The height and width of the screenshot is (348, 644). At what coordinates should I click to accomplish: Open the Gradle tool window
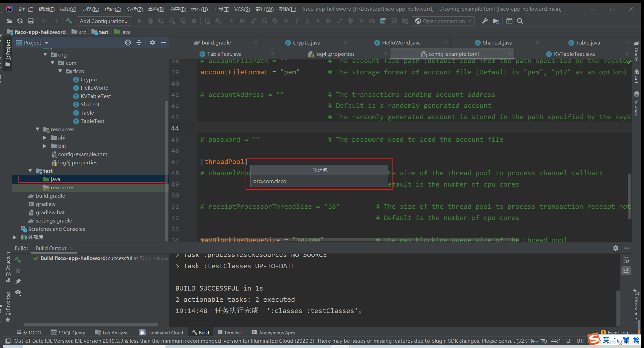636,51
